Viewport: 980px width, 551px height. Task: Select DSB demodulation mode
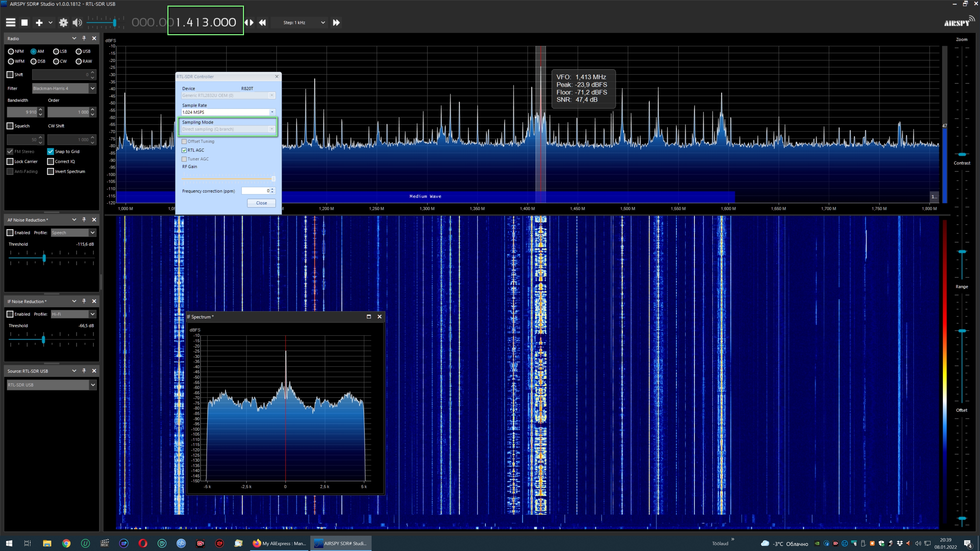pyautogui.click(x=38, y=61)
